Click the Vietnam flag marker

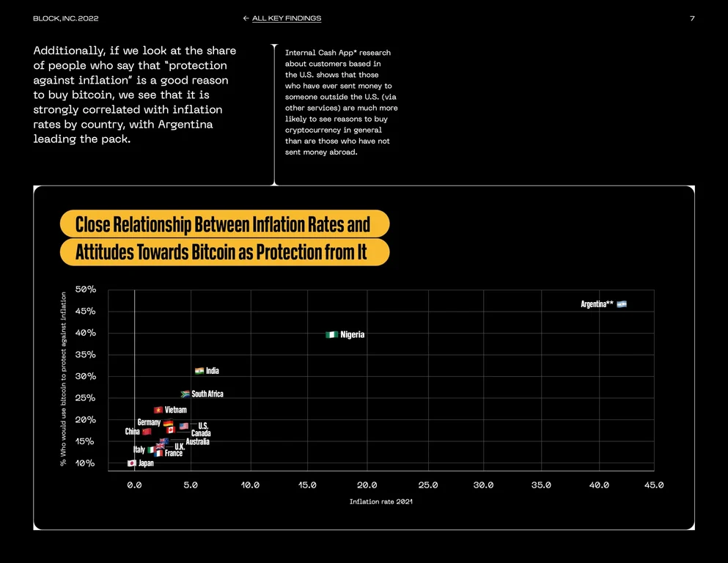[x=158, y=410]
